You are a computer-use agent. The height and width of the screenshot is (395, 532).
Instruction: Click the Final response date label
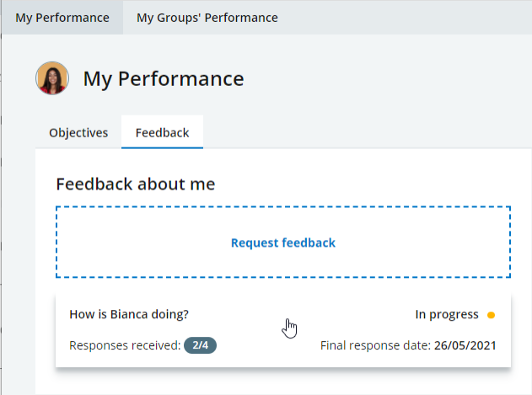click(375, 345)
